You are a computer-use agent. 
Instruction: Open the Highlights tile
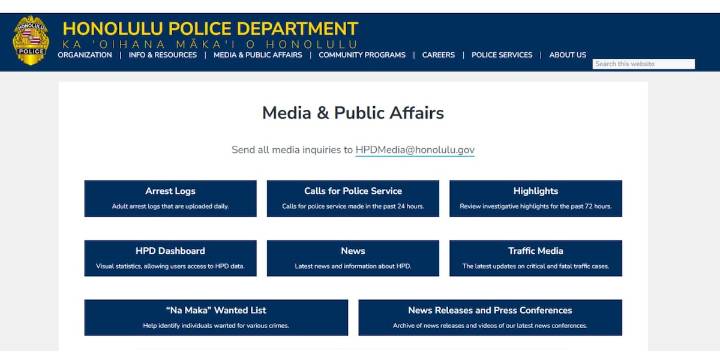[535, 198]
